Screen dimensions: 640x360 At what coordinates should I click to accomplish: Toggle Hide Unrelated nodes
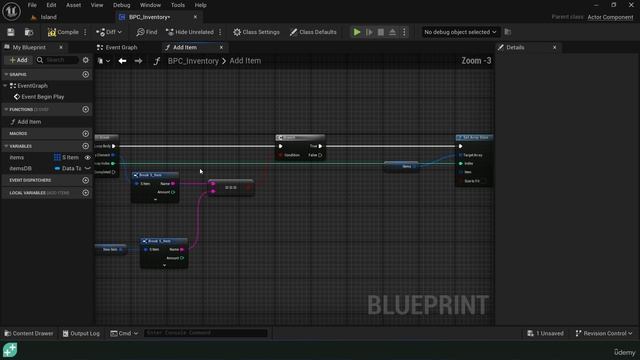click(x=189, y=32)
